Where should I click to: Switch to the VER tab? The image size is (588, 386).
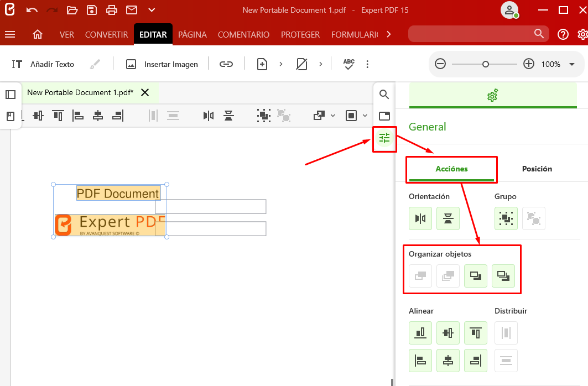coord(67,34)
